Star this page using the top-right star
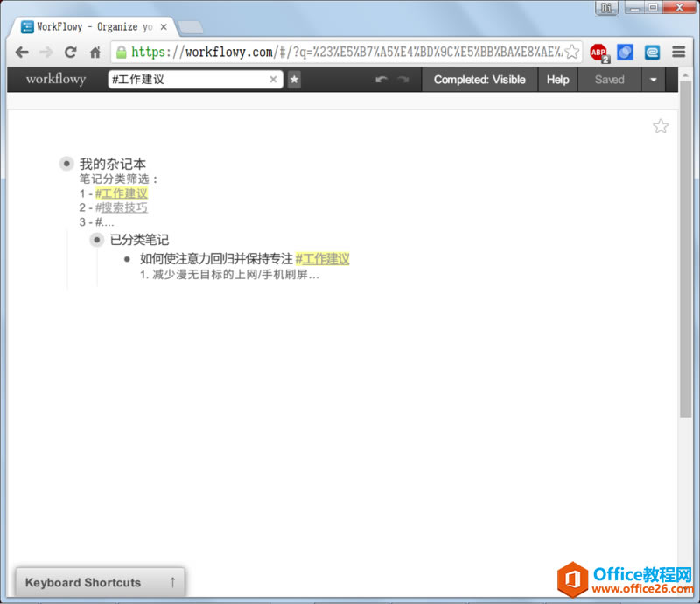700x604 pixels. pyautogui.click(x=661, y=126)
